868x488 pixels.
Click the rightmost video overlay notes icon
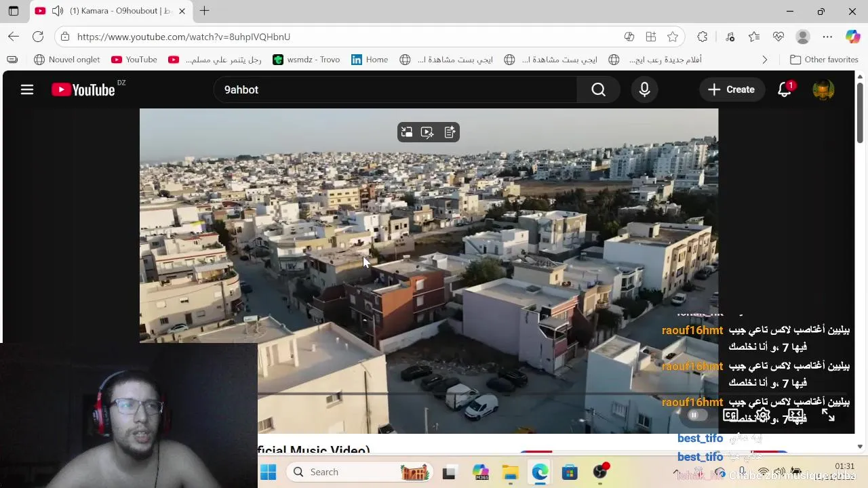(449, 132)
